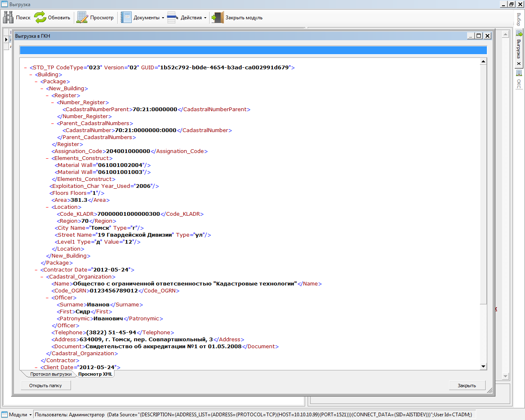Open the Preview (Просмотр) toolbar icon
The width and height of the screenshot is (525, 420).
[x=82, y=18]
